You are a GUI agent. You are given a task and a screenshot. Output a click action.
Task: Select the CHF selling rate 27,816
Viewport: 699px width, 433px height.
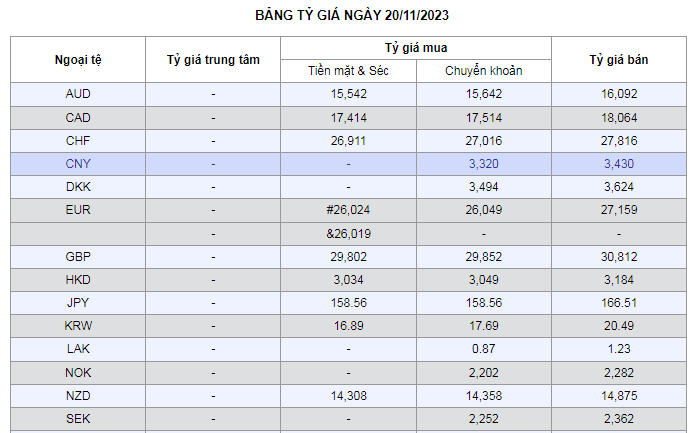618,141
